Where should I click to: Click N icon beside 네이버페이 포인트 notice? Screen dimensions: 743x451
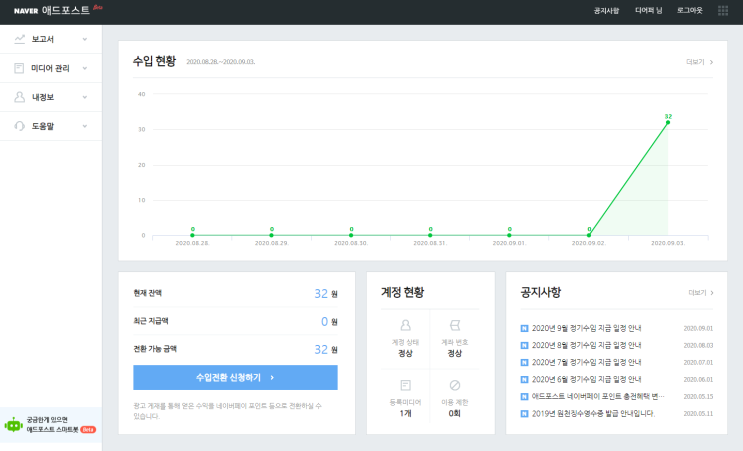(524, 397)
